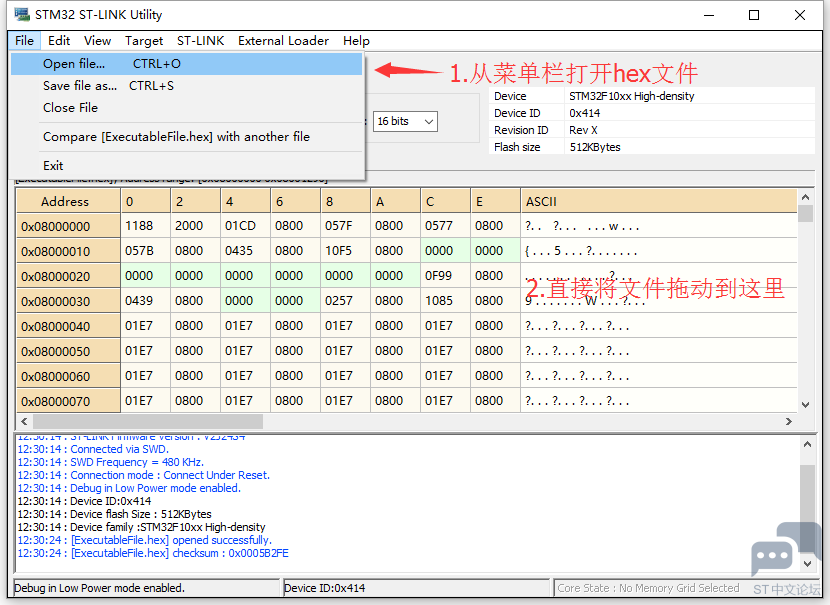Click memory cell value 1085

[x=445, y=301]
